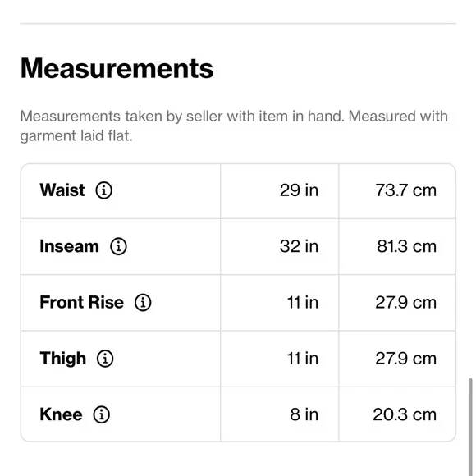Open the Inseam info icon
This screenshot has width=476, height=476.
(118, 246)
